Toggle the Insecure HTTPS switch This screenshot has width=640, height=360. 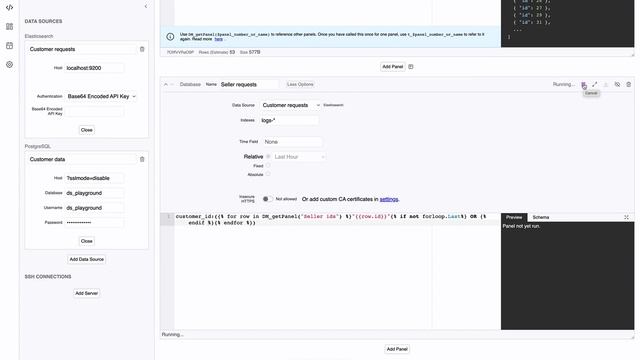point(267,199)
